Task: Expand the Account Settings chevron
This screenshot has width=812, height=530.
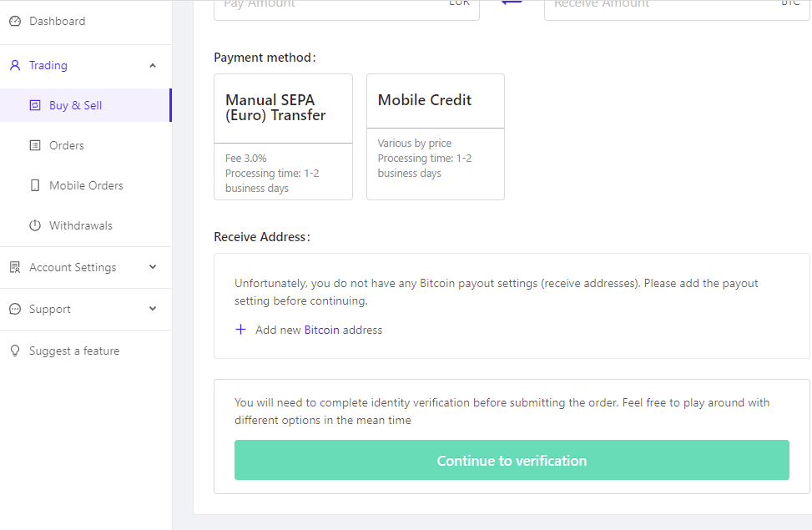Action: click(153, 267)
